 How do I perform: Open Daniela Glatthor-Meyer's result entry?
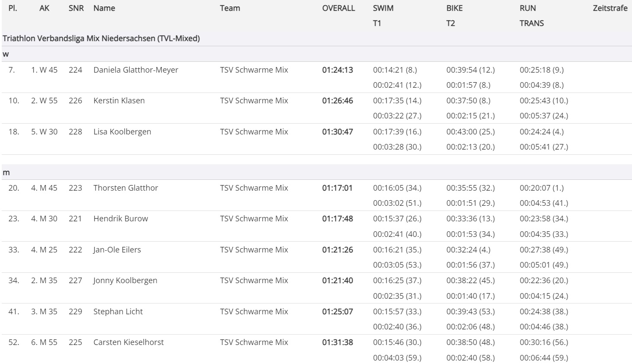click(x=135, y=70)
